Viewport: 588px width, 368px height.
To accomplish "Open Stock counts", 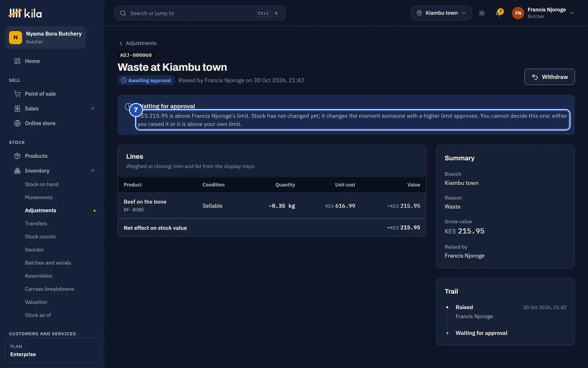I will pos(40,236).
